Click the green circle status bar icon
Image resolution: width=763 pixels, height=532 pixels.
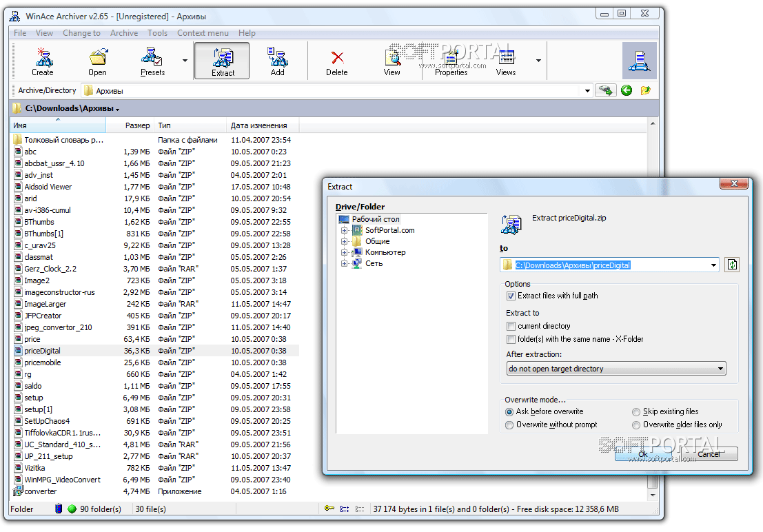[72, 509]
